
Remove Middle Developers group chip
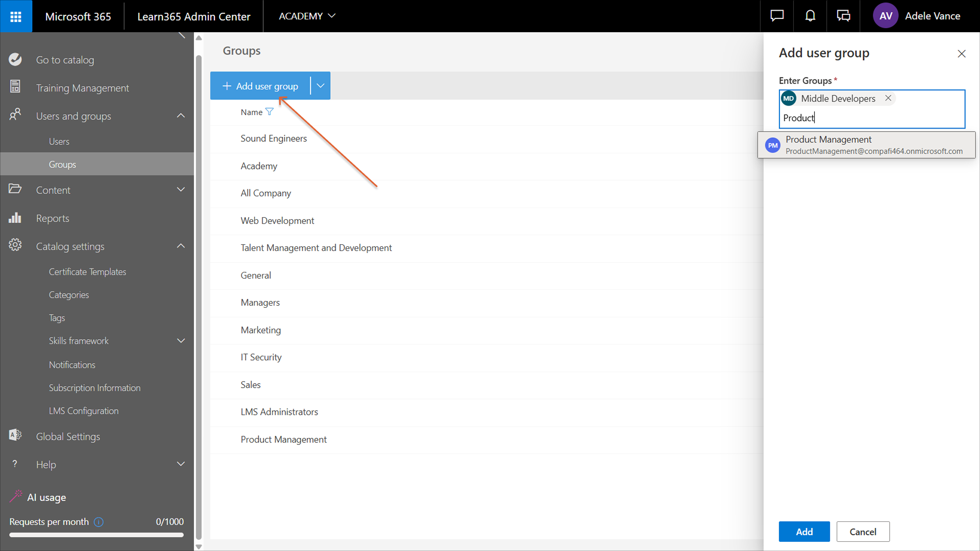point(888,98)
